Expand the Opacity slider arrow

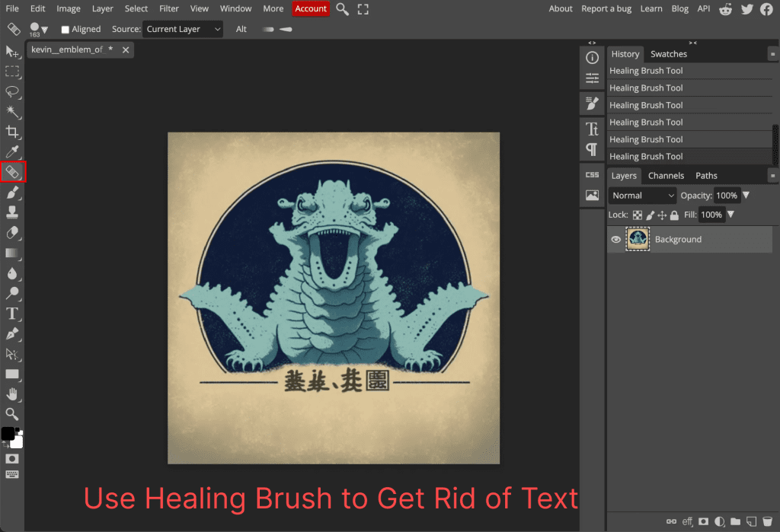(x=746, y=196)
